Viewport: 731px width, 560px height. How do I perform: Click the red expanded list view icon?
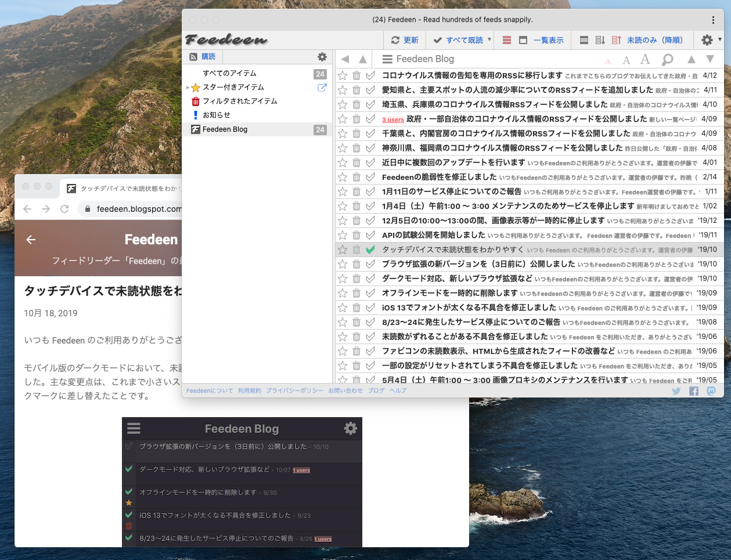tap(507, 40)
